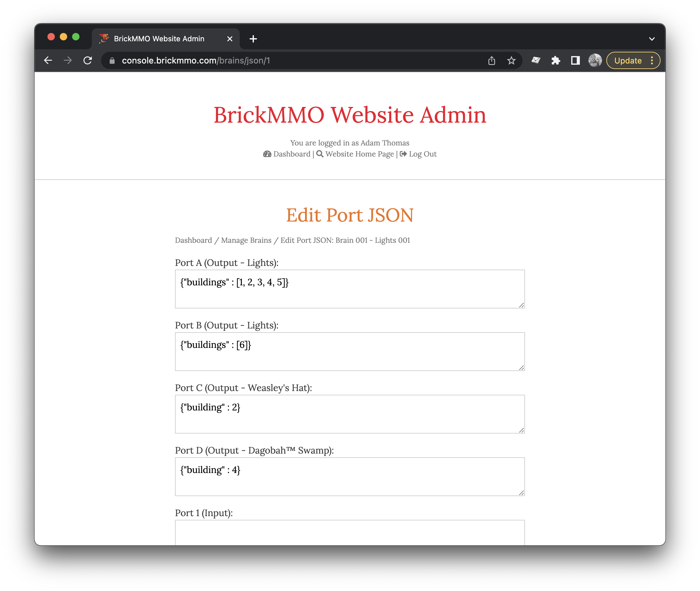Click the lock site info icon
Screen dimensions: 700x591
pyautogui.click(x=112, y=61)
